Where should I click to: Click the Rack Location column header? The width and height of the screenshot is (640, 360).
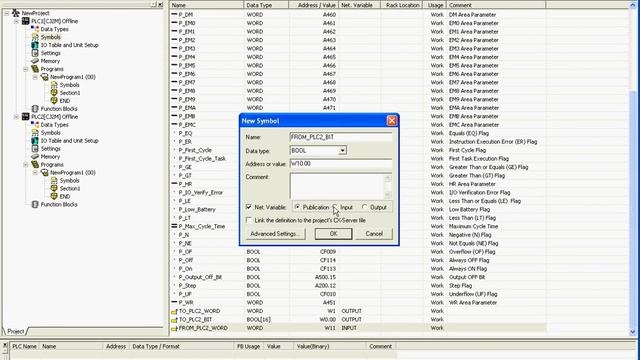pyautogui.click(x=402, y=5)
